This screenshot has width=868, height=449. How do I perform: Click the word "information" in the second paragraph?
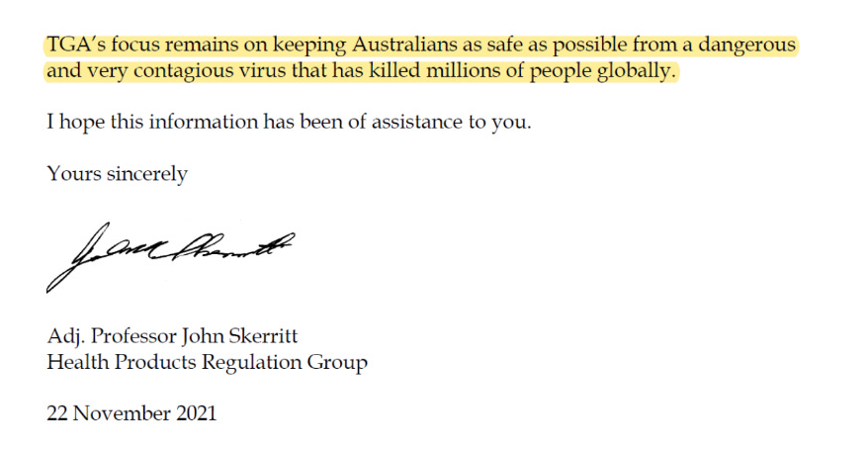tap(206, 125)
